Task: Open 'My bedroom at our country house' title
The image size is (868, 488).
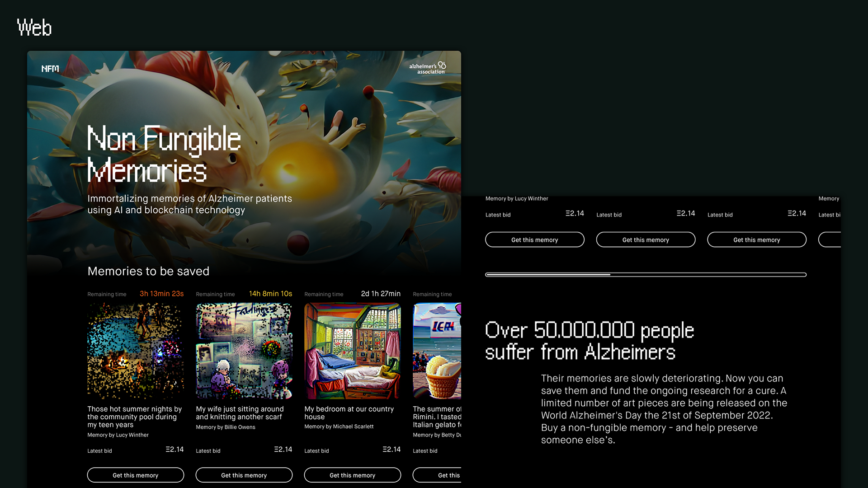Action: [349, 413]
